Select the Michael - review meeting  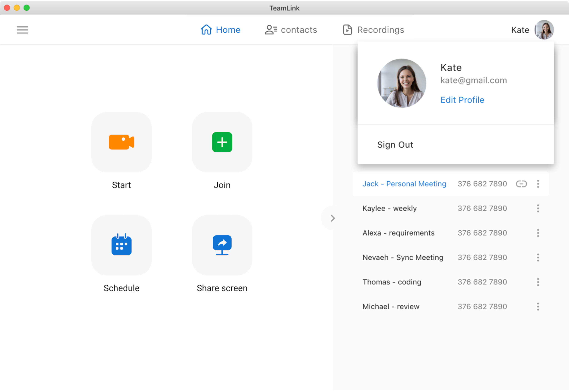click(x=391, y=307)
